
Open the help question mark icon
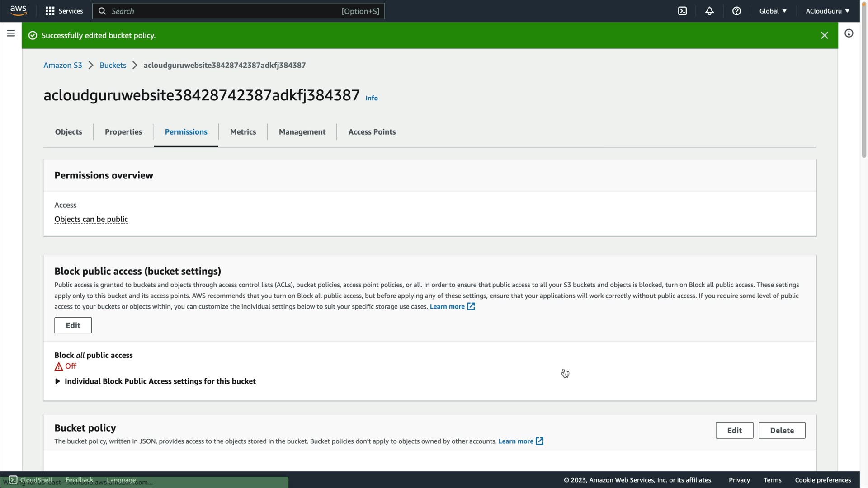[x=736, y=11]
